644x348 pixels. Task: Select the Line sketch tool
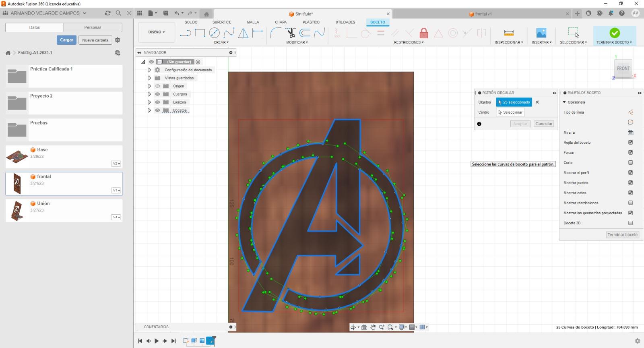point(186,33)
